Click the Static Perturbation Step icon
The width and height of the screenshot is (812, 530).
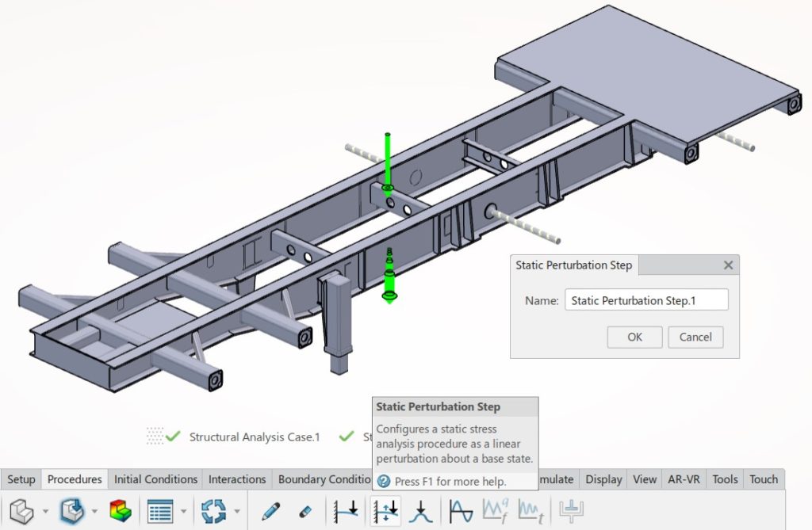click(385, 511)
